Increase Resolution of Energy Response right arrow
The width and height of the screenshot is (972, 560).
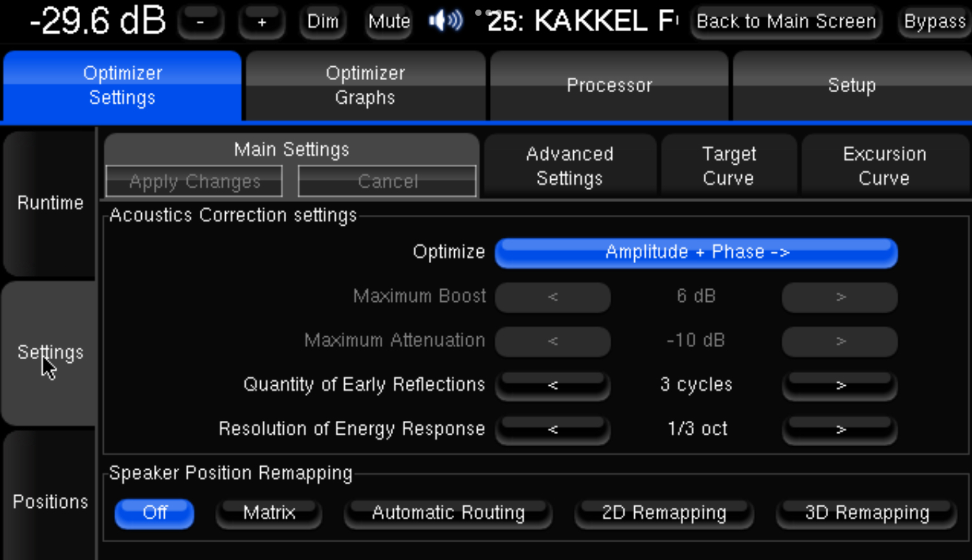click(x=840, y=430)
